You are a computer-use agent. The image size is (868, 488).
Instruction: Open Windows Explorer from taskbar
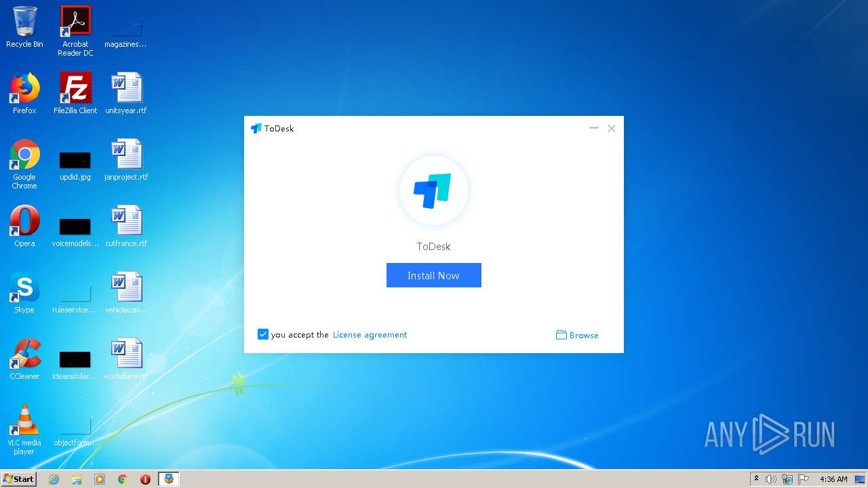tap(77, 479)
